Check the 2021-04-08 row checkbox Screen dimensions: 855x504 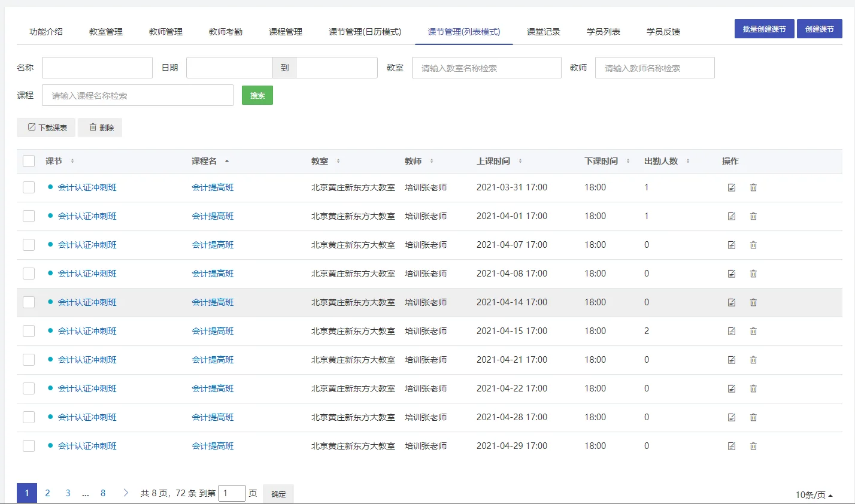[x=29, y=274]
